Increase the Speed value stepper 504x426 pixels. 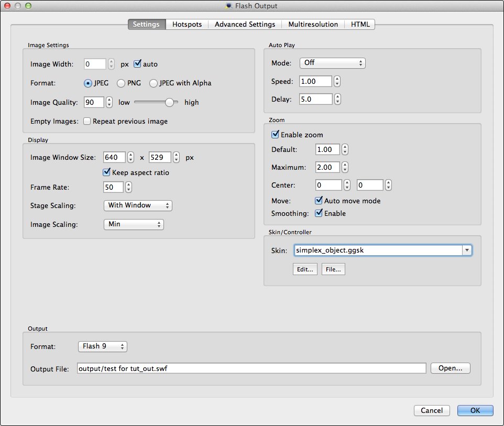337,79
